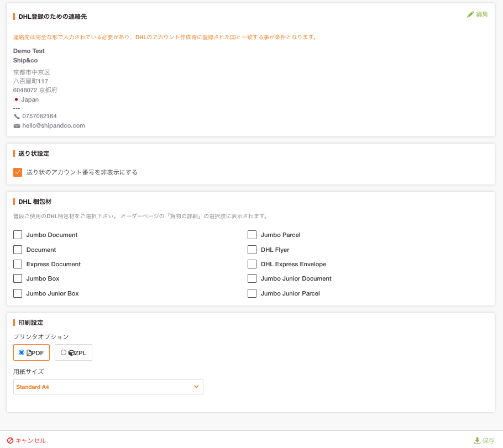Image resolution: width=503 pixels, height=448 pixels.
Task: Click the 八百屋町117 address line
Action: tap(30, 81)
